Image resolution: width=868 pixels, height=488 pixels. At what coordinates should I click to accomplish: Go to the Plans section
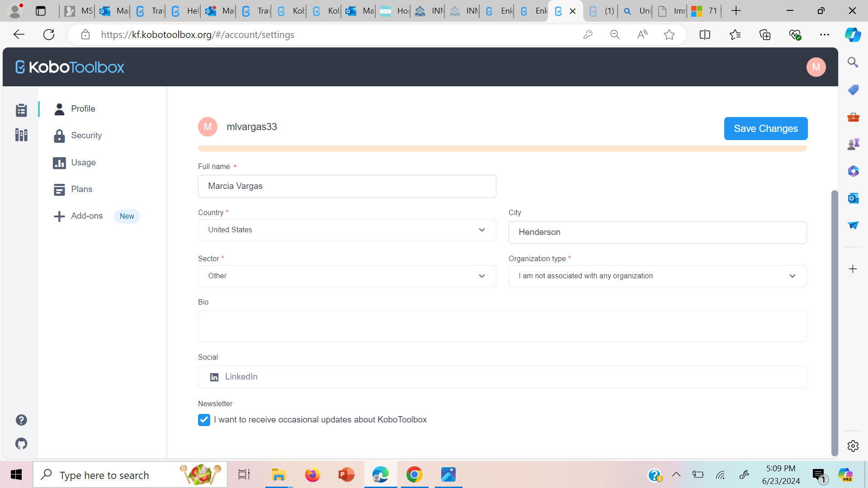tap(81, 189)
